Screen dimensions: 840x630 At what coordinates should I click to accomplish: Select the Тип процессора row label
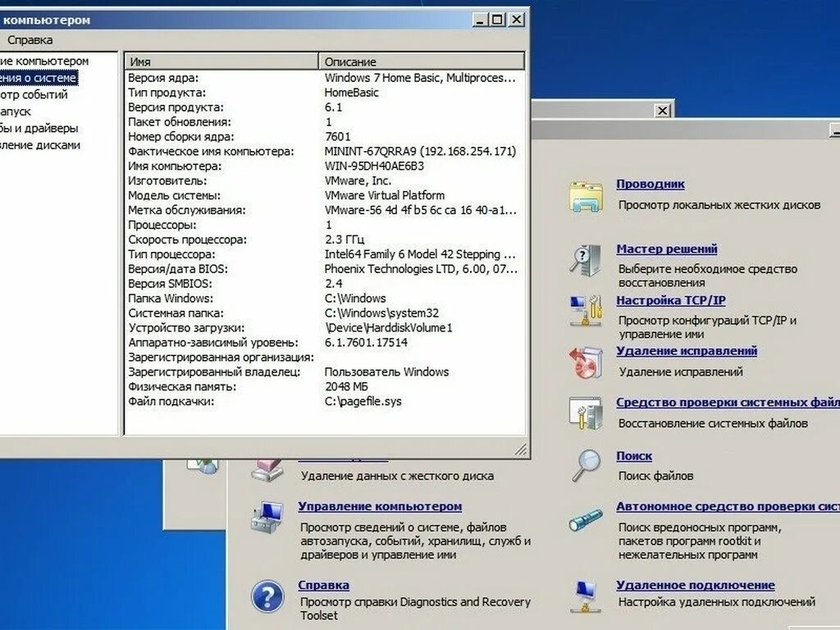[171, 254]
